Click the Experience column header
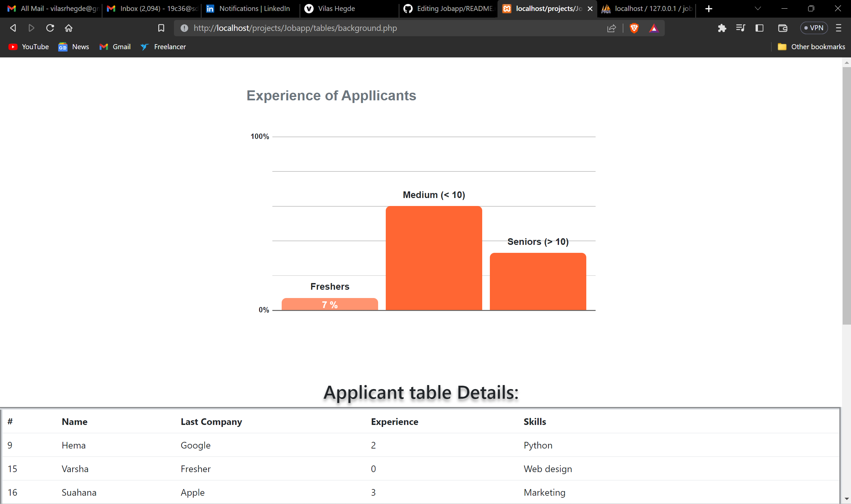Image resolution: width=851 pixels, height=504 pixels. point(395,422)
